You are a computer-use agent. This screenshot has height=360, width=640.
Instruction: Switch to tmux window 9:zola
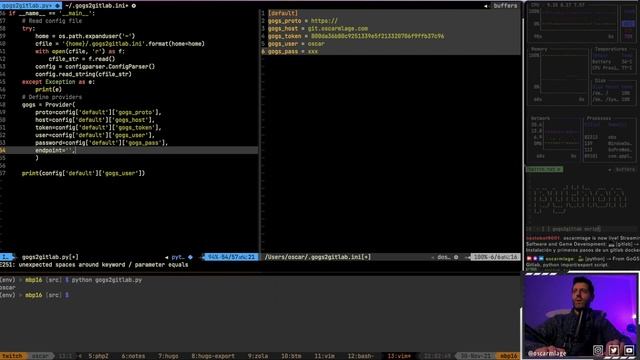258,356
